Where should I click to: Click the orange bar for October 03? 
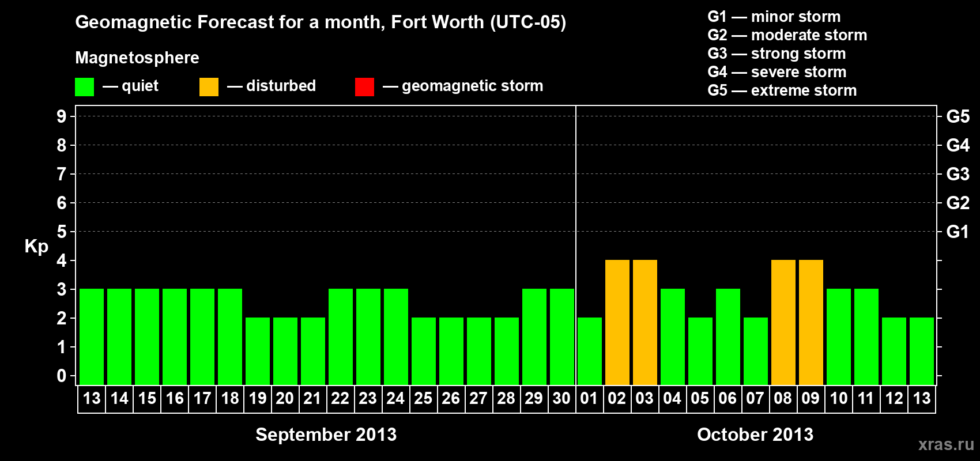click(645, 322)
